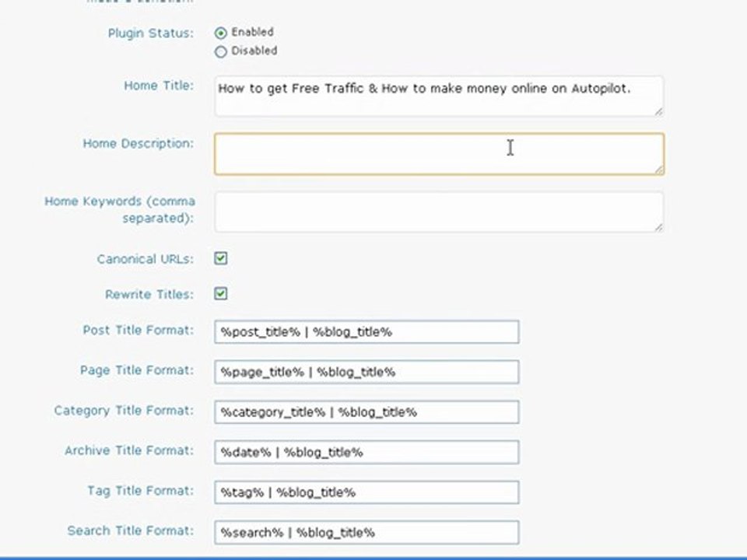The width and height of the screenshot is (747, 560).
Task: Click the 'Enabled' option text
Action: (x=252, y=32)
